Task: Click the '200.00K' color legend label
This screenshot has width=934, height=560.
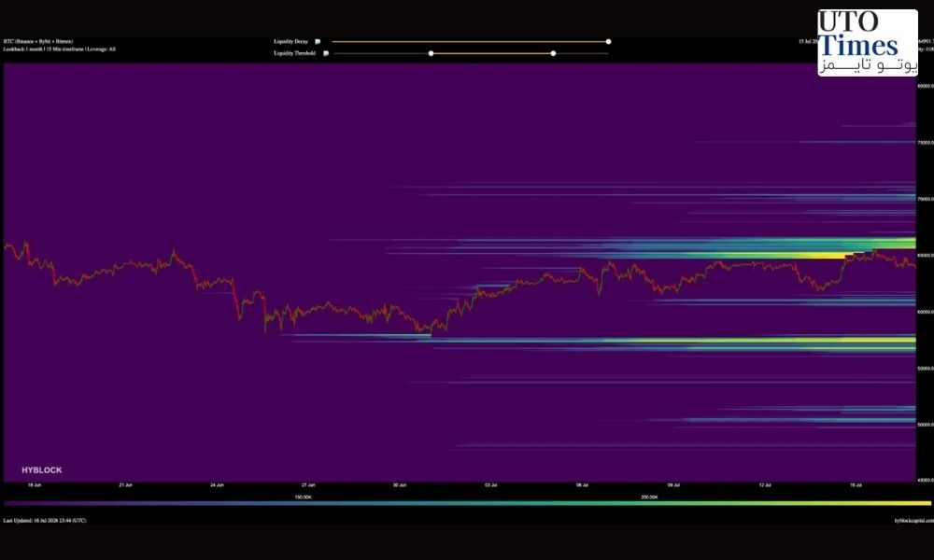Action: pyautogui.click(x=649, y=497)
